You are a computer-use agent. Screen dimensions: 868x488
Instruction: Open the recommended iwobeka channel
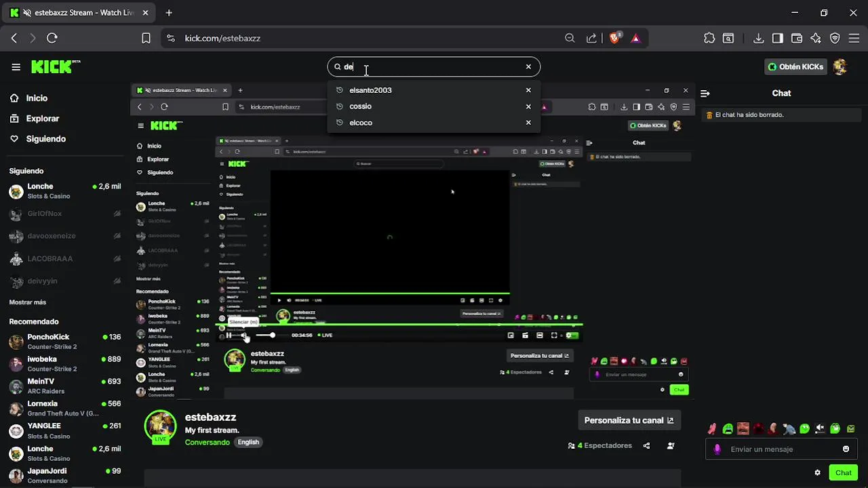pyautogui.click(x=65, y=364)
